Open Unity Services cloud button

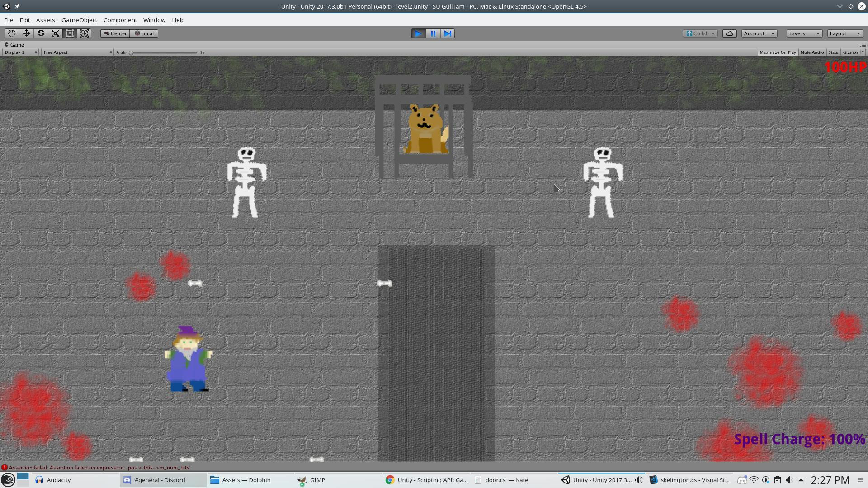[729, 33]
